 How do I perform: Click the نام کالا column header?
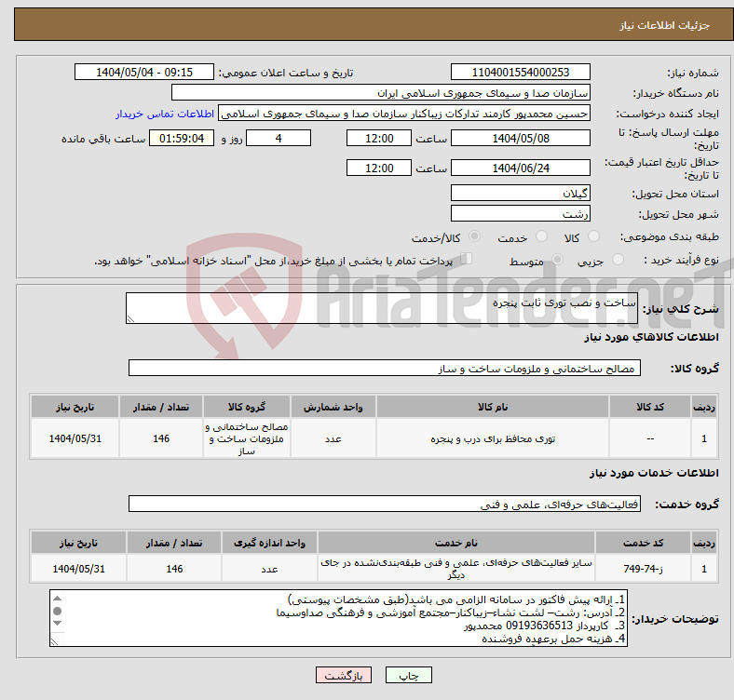493,407
